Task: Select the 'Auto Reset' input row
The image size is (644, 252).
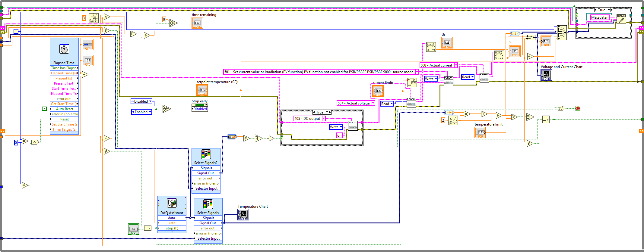Action: (64, 109)
